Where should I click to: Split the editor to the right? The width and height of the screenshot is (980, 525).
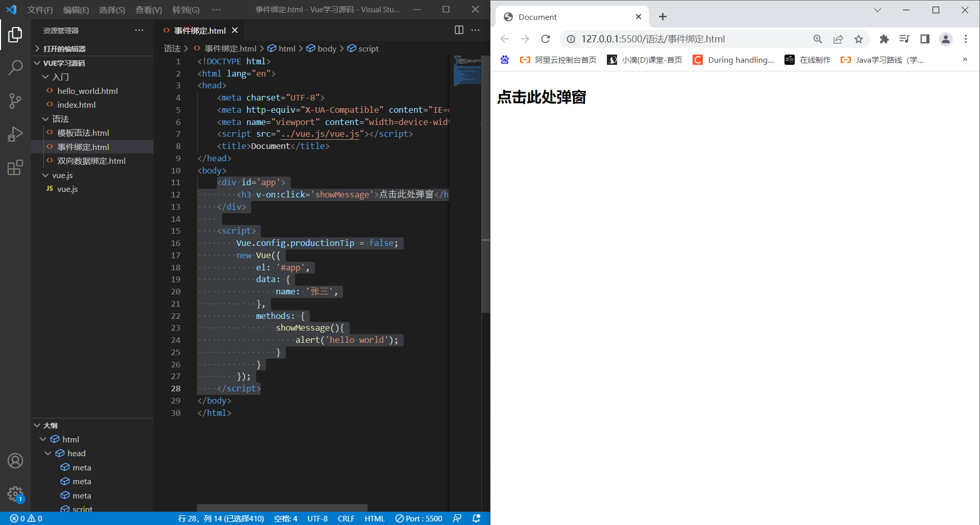tap(459, 30)
